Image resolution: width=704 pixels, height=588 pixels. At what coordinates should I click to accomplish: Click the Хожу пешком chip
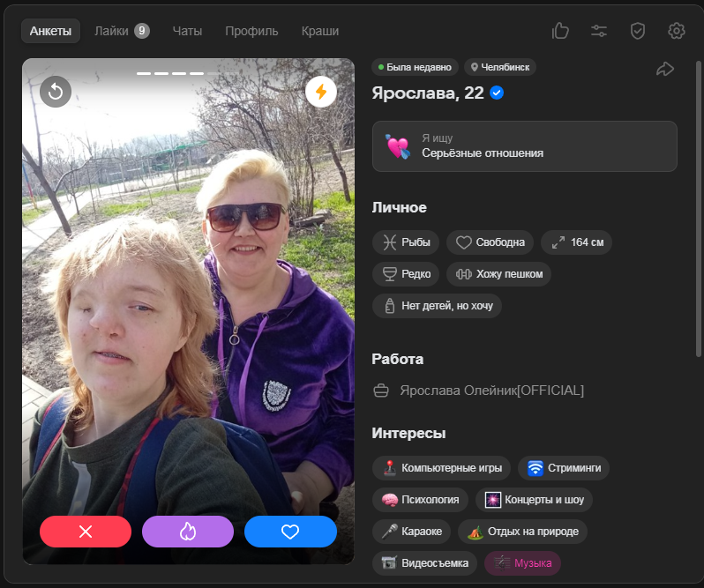pos(498,274)
